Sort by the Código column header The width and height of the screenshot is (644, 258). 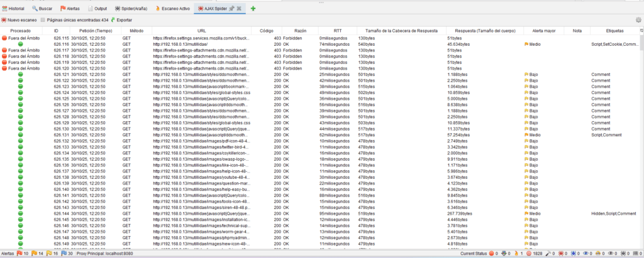tap(266, 30)
